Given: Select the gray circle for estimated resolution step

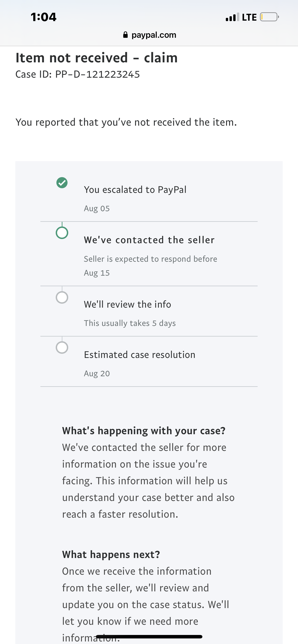Looking at the screenshot, I should tap(62, 348).
